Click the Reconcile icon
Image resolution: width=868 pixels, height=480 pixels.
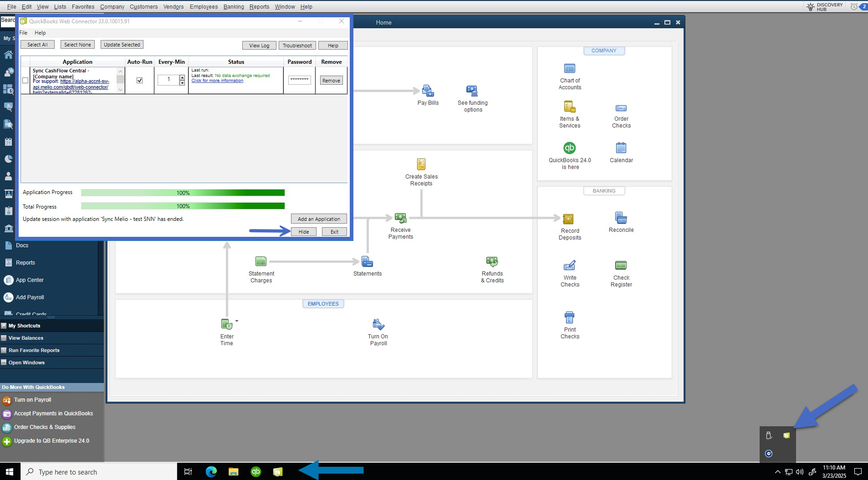pos(621,218)
